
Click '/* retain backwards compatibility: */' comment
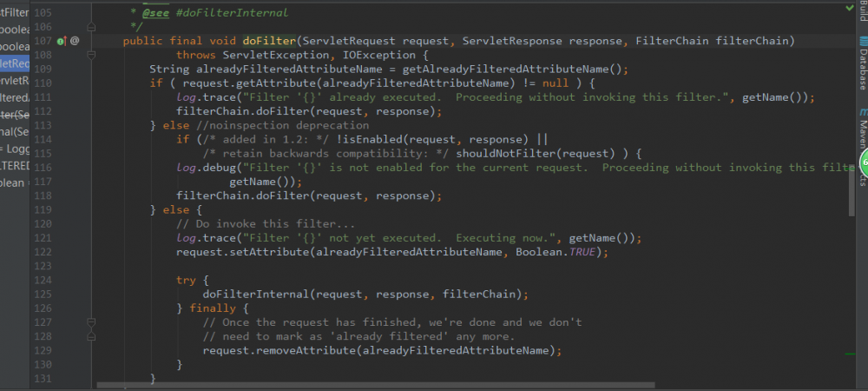(325, 154)
